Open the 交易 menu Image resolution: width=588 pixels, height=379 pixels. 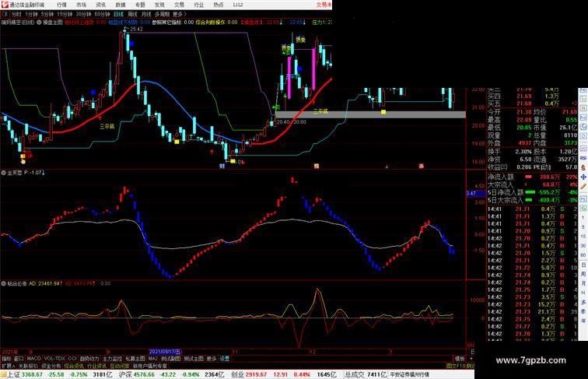coord(179,5)
